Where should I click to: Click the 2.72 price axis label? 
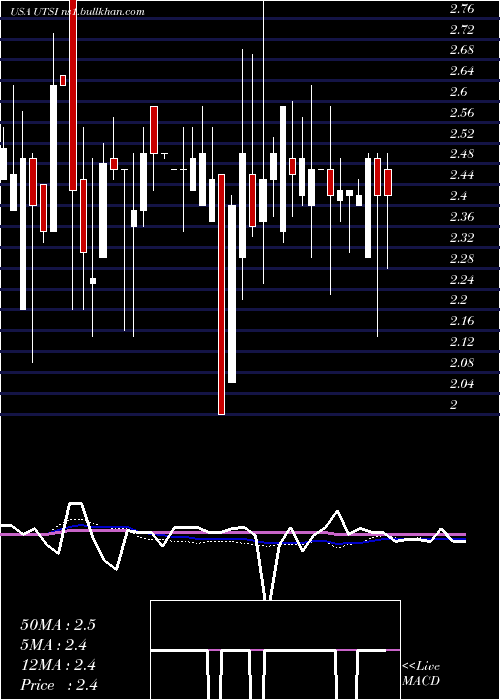click(x=462, y=30)
